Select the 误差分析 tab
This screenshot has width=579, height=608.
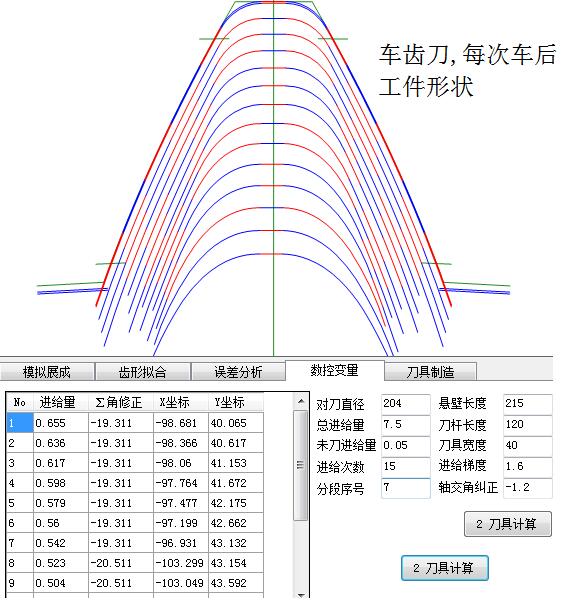pos(238,371)
